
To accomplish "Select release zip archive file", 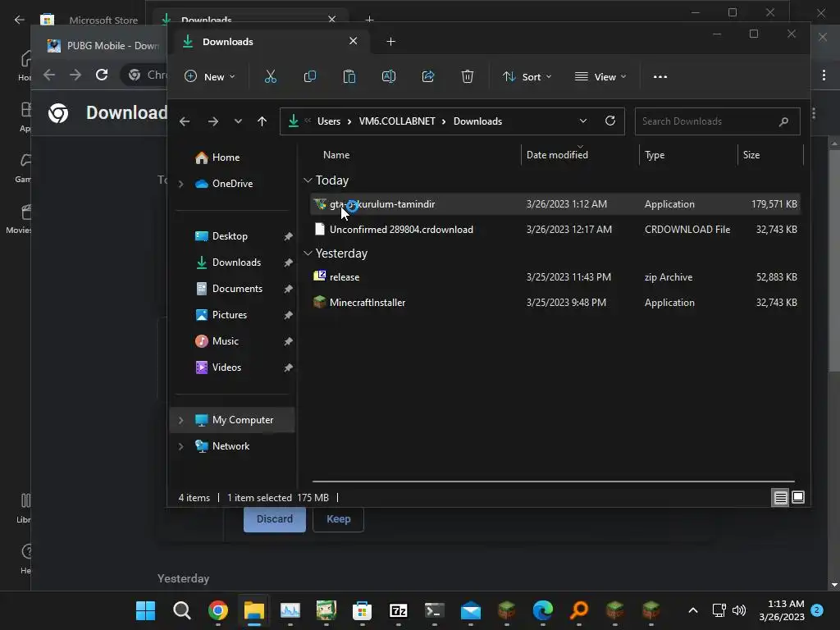I will pos(555,277).
